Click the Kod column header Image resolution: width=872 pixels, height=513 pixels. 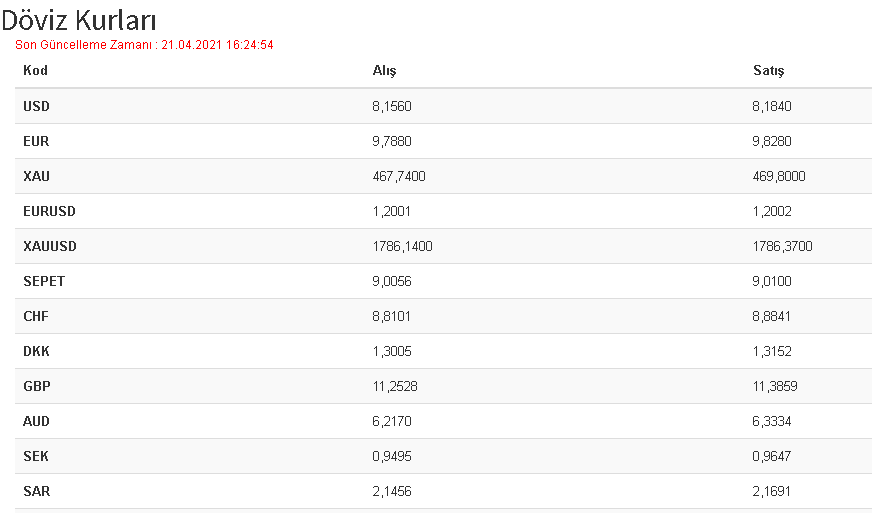coord(35,70)
